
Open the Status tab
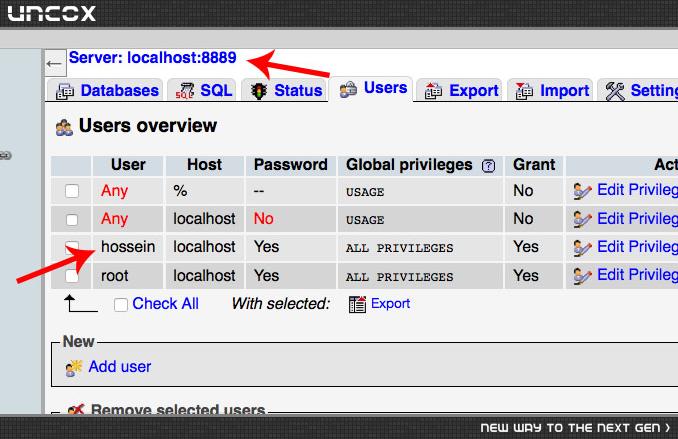click(x=284, y=90)
